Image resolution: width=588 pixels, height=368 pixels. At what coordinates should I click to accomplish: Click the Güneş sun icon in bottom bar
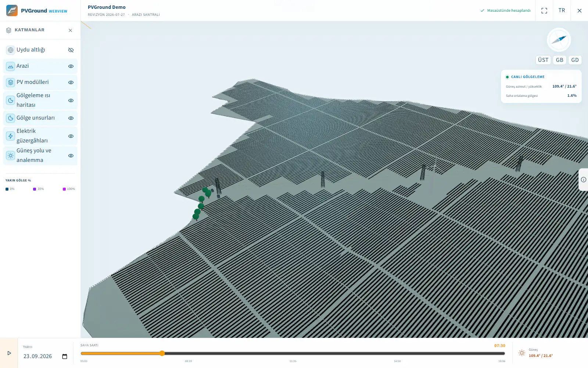pyautogui.click(x=522, y=353)
